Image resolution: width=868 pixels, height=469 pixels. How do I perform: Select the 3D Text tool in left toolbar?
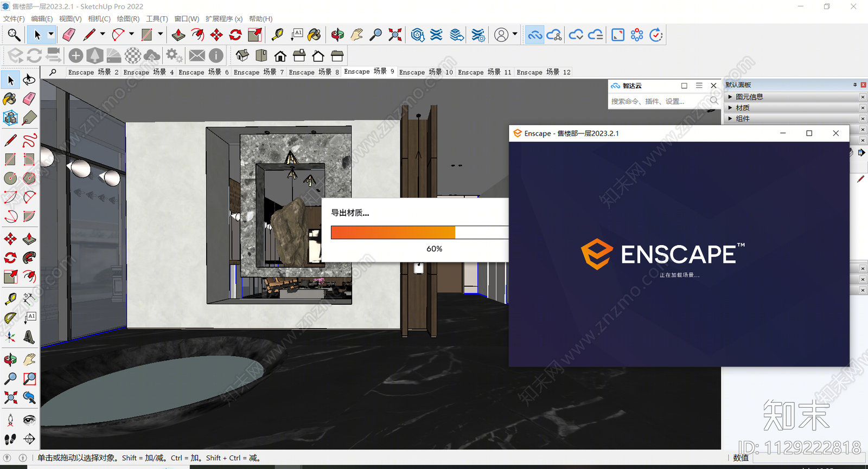point(29,337)
